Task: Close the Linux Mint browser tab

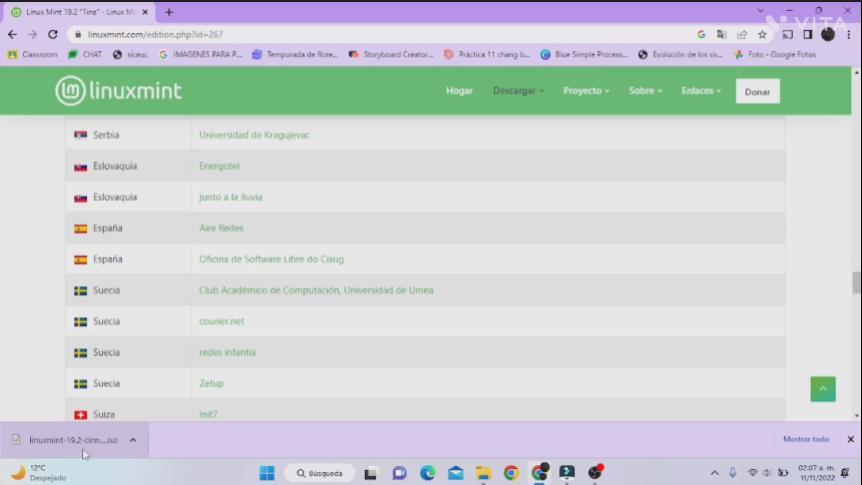Action: pos(145,12)
